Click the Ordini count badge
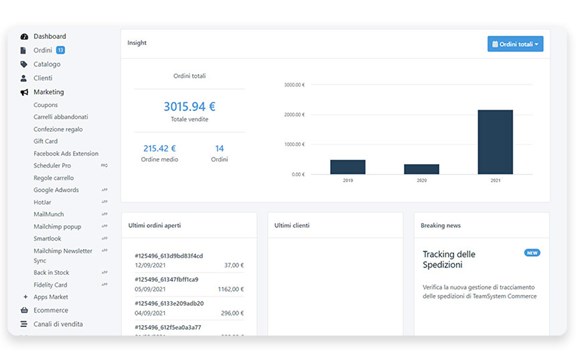Screen dimensions: 576x362 pos(60,50)
